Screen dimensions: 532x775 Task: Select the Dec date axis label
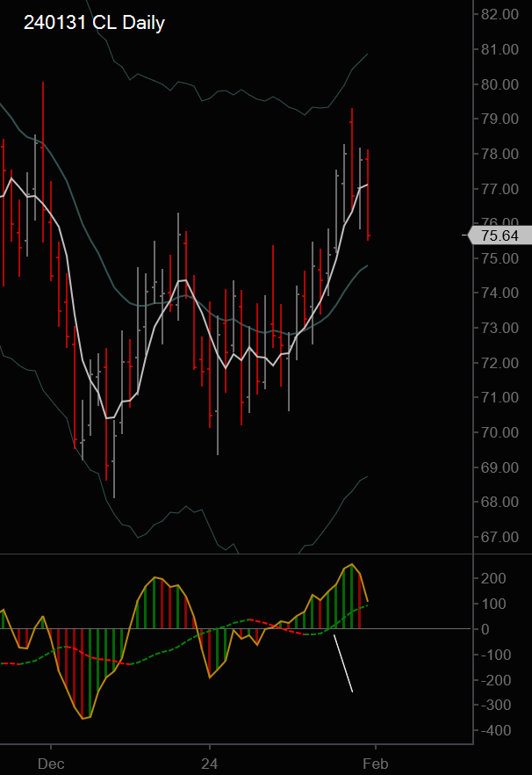tap(51, 764)
